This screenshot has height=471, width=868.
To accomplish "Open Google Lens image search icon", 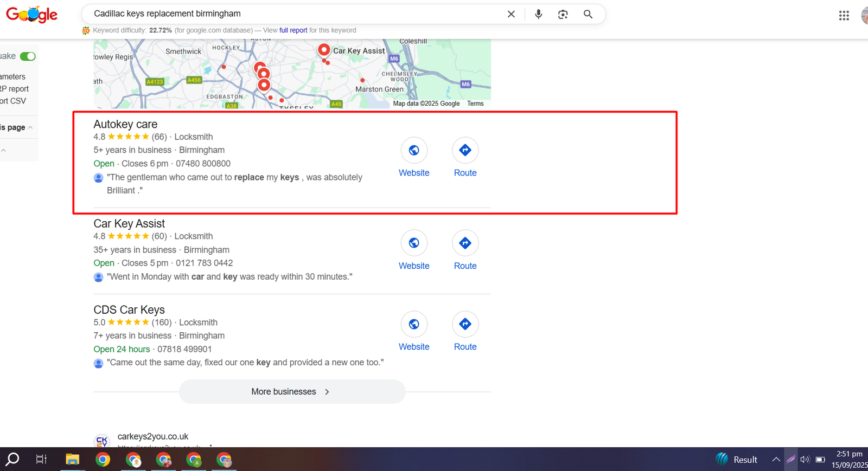I will click(563, 14).
